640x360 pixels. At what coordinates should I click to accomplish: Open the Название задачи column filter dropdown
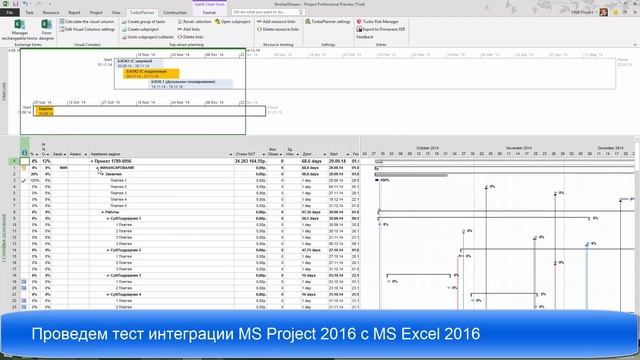click(x=231, y=154)
